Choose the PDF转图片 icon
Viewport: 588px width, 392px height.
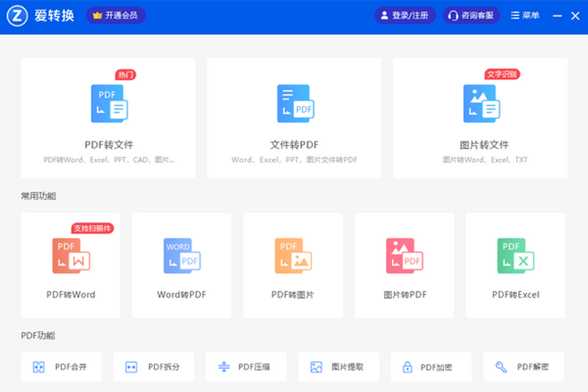click(293, 256)
